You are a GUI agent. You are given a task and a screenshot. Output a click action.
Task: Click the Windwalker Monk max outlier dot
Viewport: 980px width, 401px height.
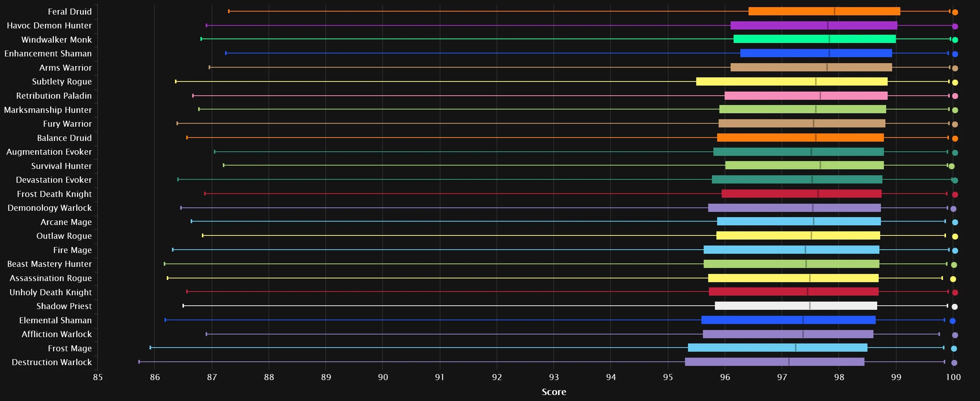pyautogui.click(x=955, y=40)
